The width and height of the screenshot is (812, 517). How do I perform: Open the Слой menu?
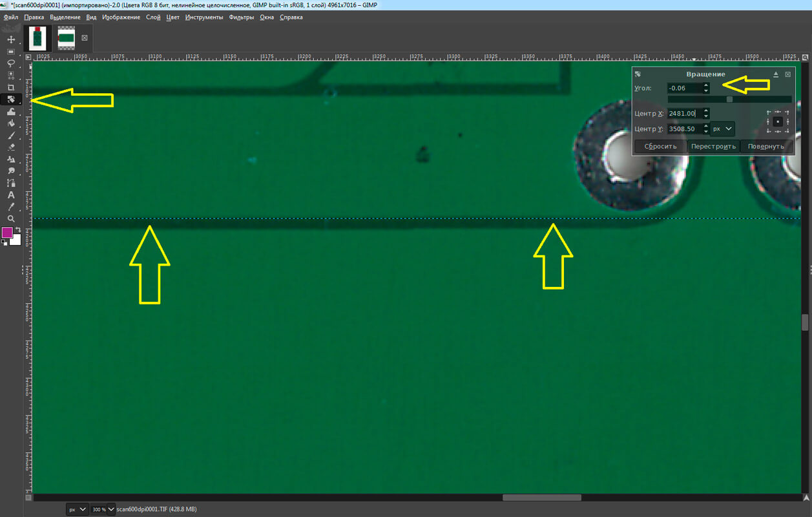pos(153,17)
